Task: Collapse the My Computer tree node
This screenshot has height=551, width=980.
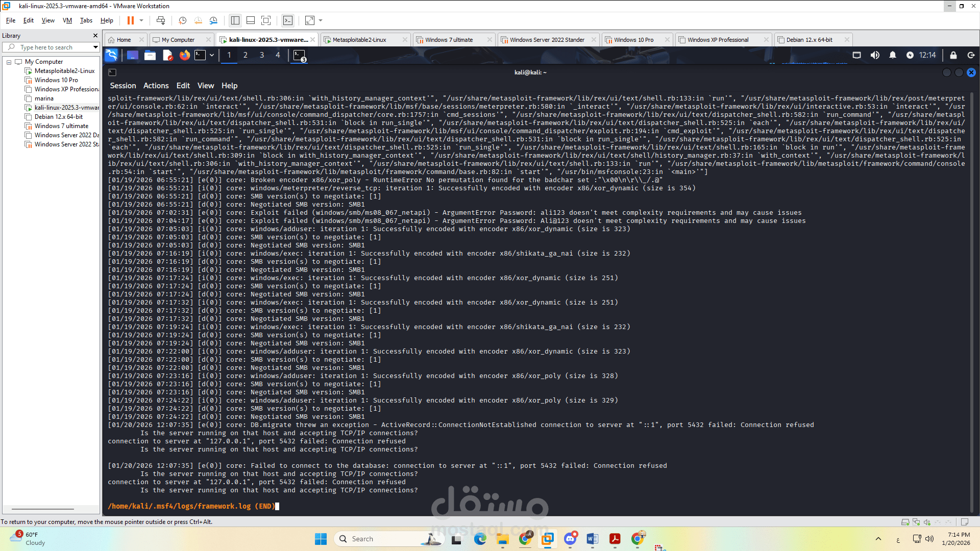Action: pyautogui.click(x=9, y=62)
